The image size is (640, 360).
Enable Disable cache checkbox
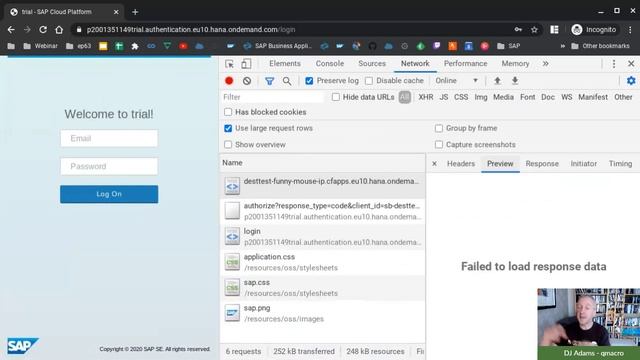[x=369, y=81]
